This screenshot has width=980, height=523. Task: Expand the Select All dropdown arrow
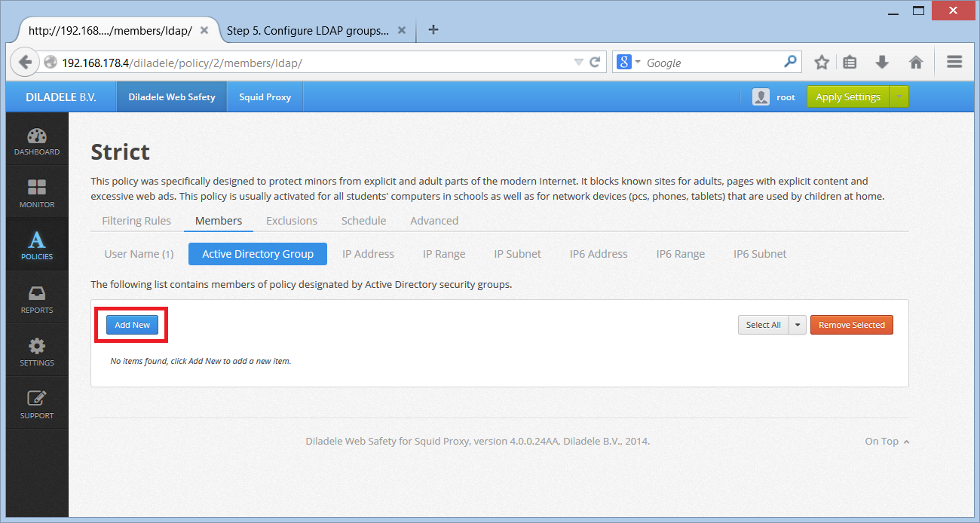pyautogui.click(x=798, y=325)
